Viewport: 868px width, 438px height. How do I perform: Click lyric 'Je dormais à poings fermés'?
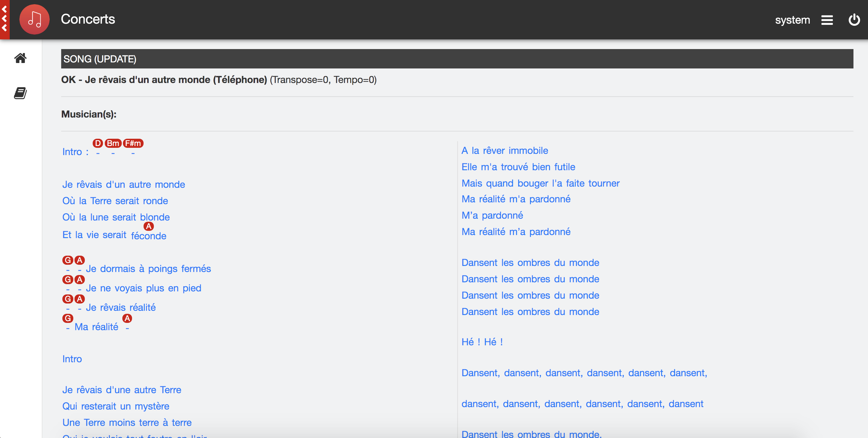tap(148, 269)
